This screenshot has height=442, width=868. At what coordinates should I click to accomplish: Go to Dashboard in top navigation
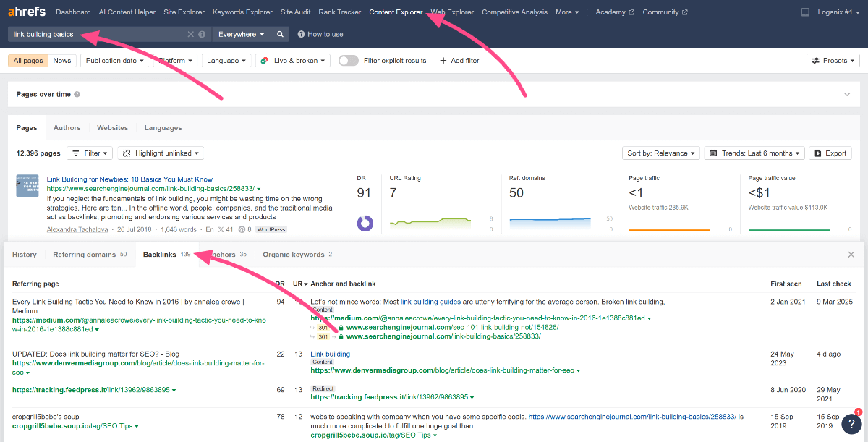coord(73,12)
